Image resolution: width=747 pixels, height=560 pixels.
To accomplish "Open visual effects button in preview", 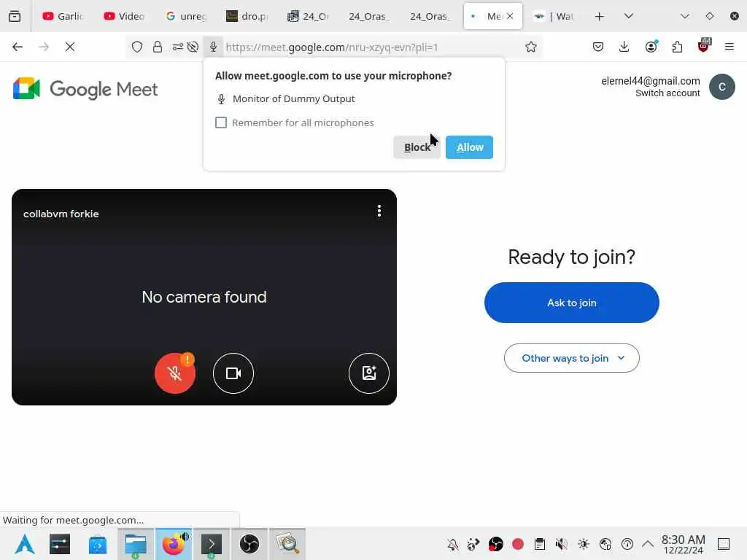I will tap(369, 373).
